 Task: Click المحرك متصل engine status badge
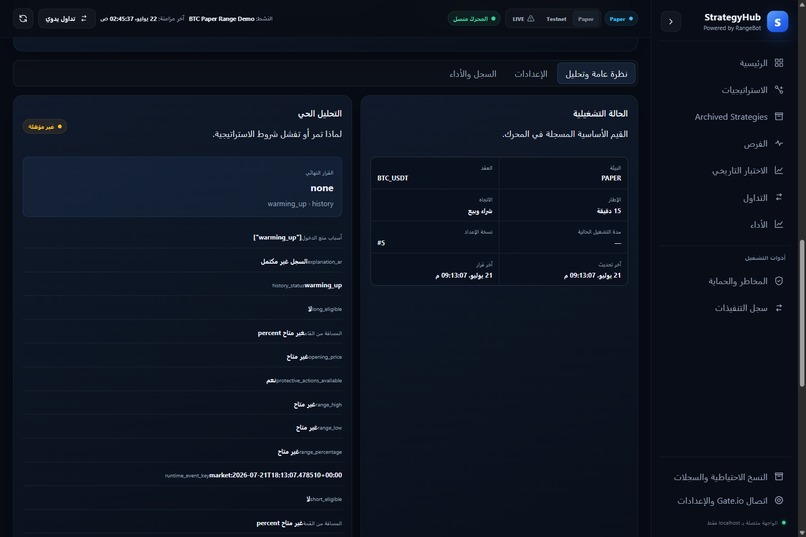(x=474, y=19)
